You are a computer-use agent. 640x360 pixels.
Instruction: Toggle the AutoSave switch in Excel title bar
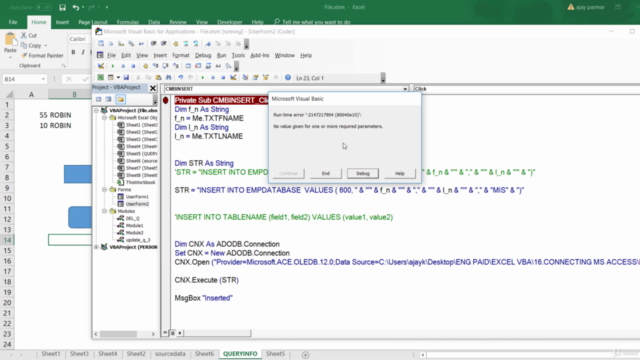(x=43, y=7)
